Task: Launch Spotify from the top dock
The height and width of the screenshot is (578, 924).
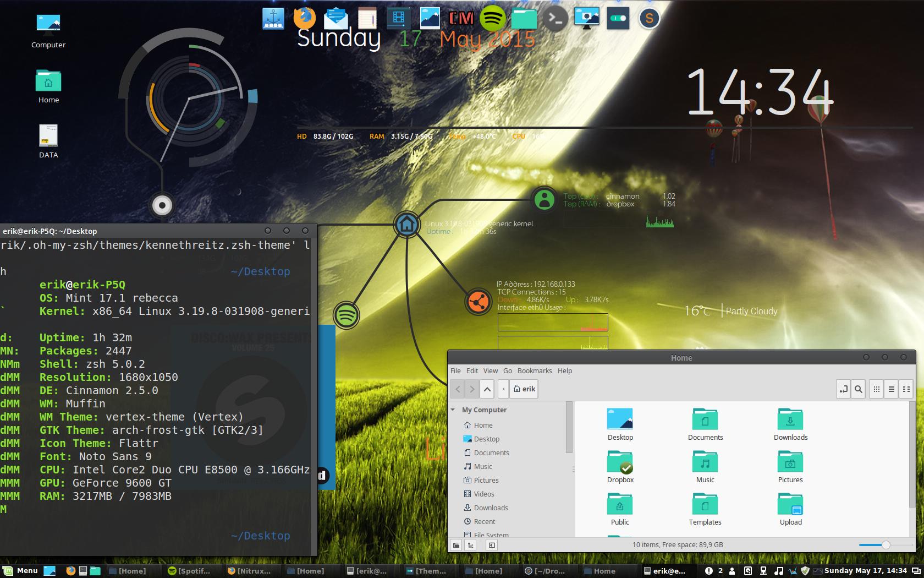Action: pos(492,18)
